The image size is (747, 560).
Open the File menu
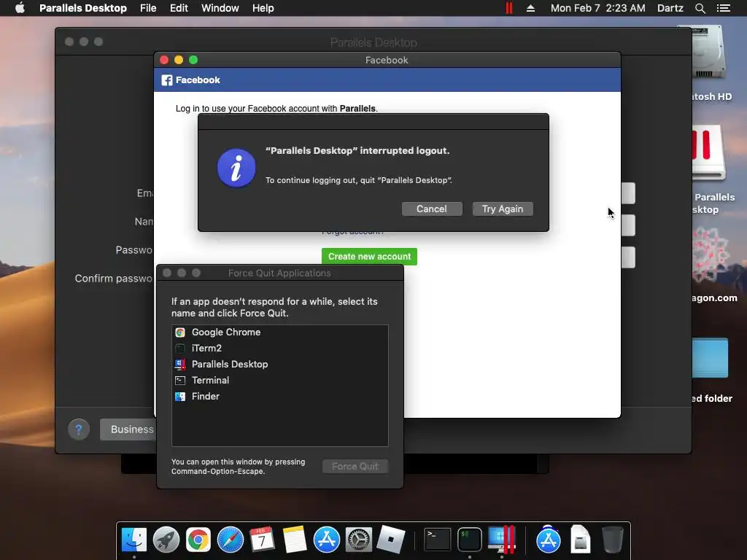coord(148,8)
